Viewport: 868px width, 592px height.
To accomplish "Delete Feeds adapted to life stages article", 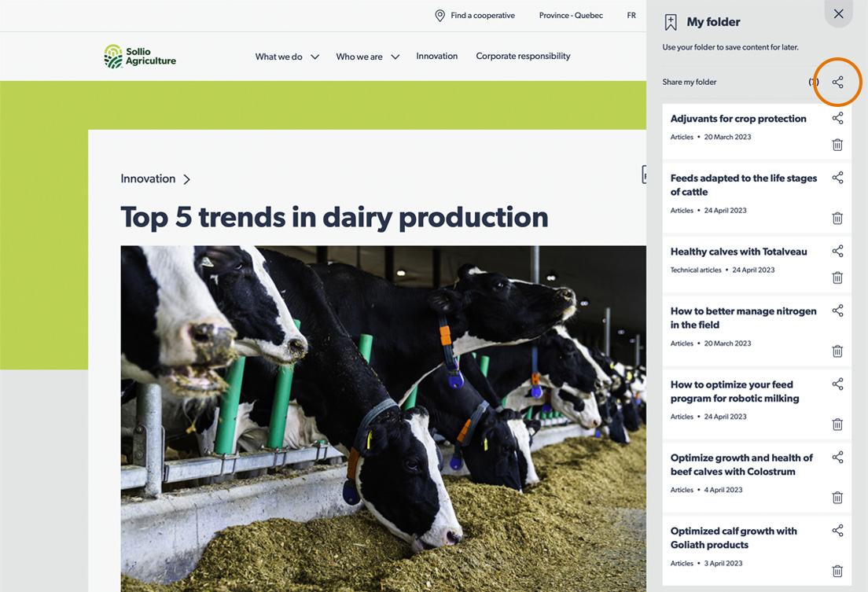I will pos(837,219).
